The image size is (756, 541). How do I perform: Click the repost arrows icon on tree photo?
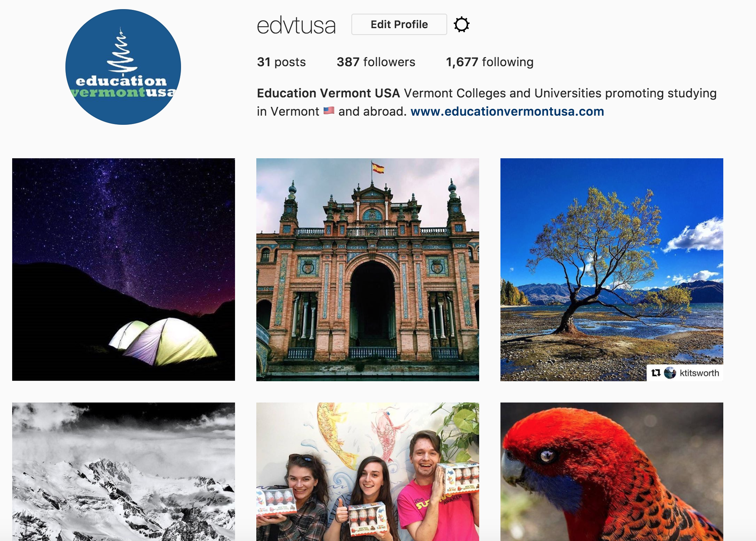[x=656, y=373]
